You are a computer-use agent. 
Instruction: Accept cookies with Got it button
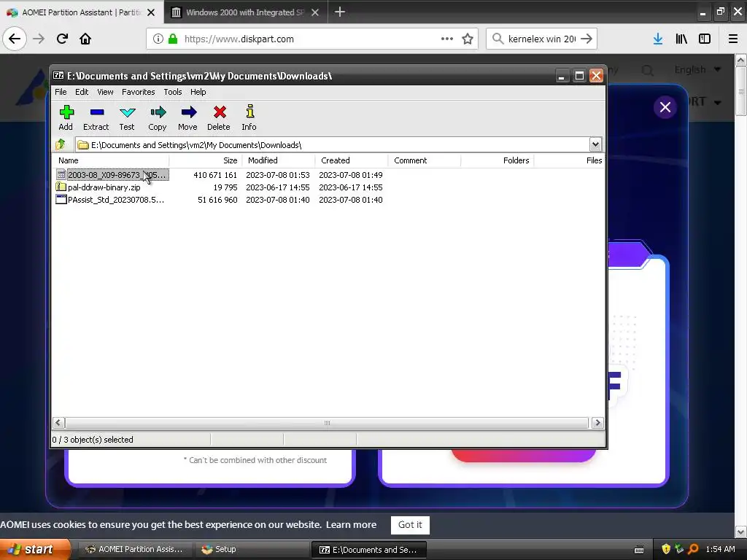pyautogui.click(x=410, y=525)
